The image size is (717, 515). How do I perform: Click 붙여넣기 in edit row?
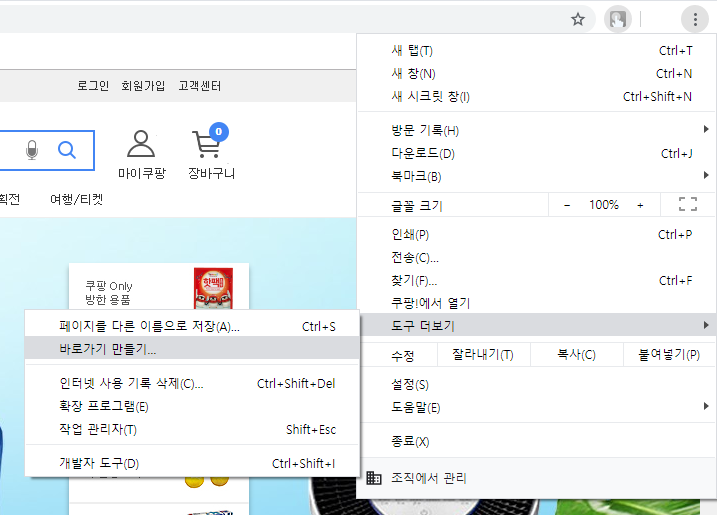point(669,354)
